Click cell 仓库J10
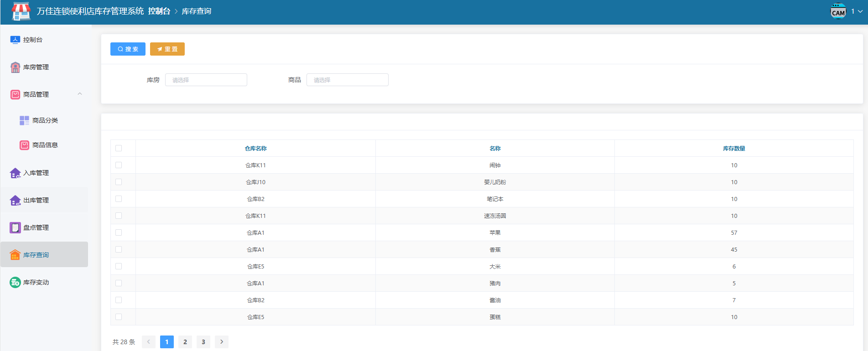The width and height of the screenshot is (868, 351). [255, 182]
